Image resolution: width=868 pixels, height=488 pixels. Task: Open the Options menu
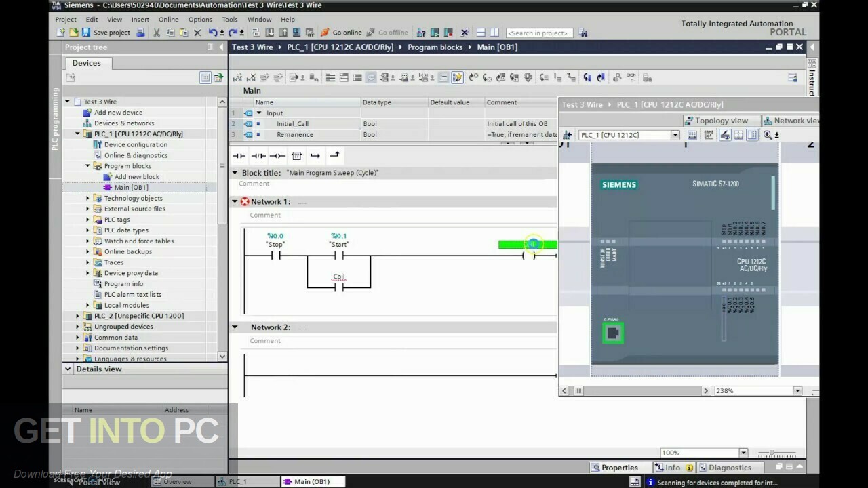click(x=200, y=20)
